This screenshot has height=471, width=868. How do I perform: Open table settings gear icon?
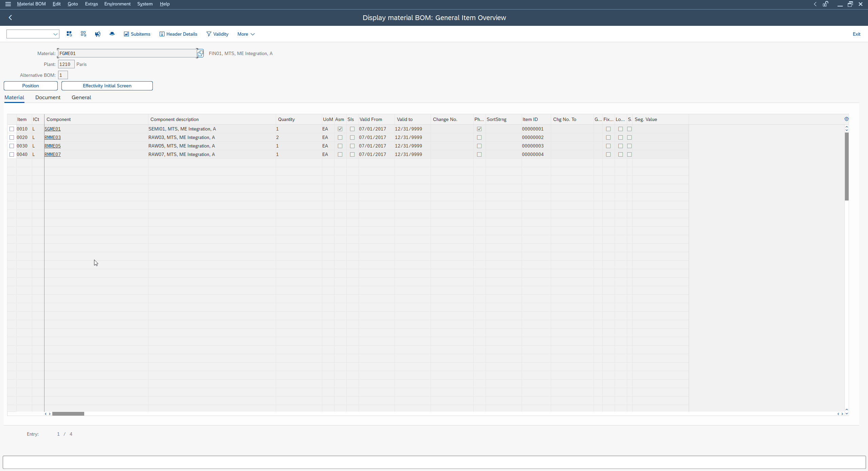click(847, 119)
